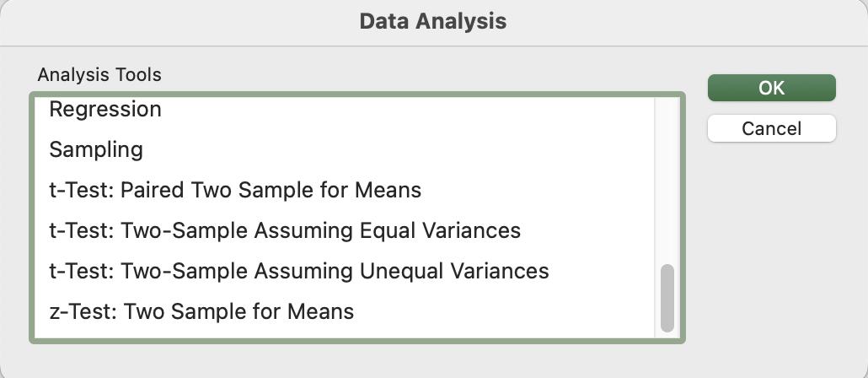Click the Analysis Tools label
Viewport: 868px width, 378px height.
pos(99,74)
